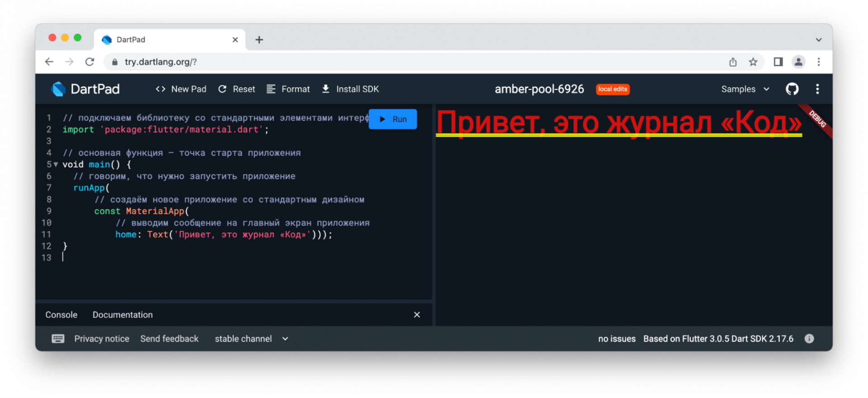Go back in browser history
This screenshot has width=868, height=398.
click(49, 62)
